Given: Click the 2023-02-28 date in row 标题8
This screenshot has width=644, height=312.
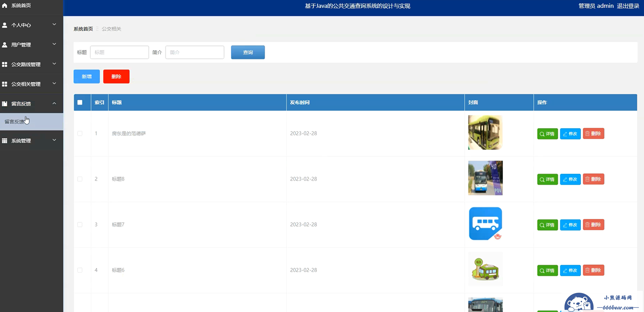Looking at the screenshot, I should click(x=304, y=179).
